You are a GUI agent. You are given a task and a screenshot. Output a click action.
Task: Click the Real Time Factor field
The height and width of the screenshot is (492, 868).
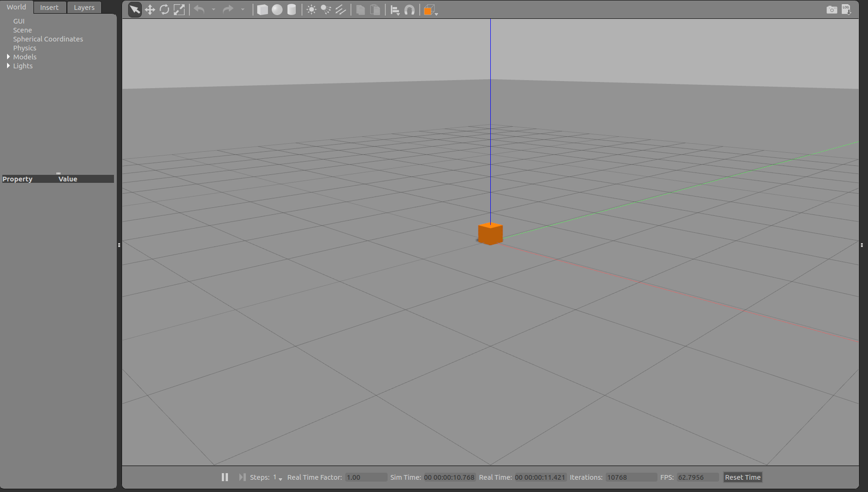point(366,477)
